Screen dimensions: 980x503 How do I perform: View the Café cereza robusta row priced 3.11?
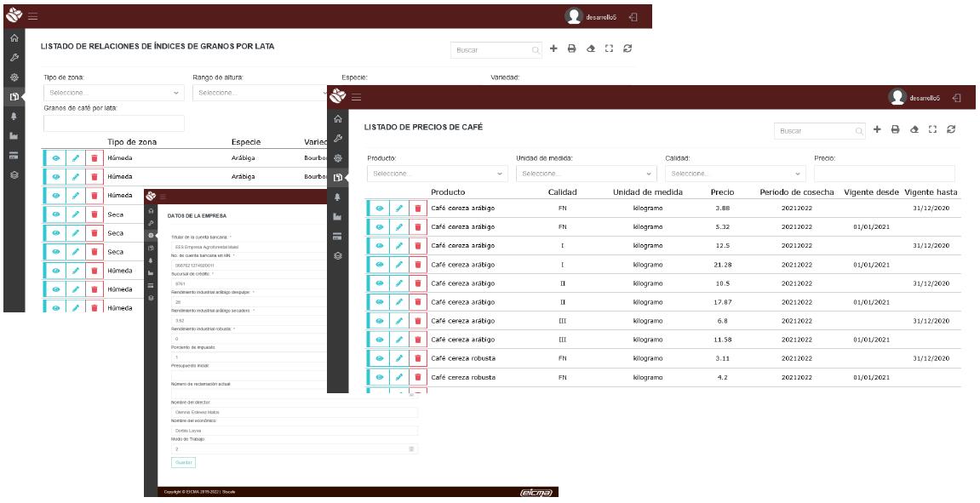tap(380, 358)
